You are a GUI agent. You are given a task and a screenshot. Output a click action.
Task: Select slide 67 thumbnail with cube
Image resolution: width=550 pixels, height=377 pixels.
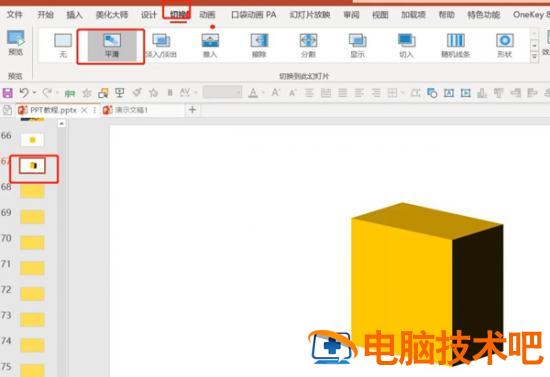click(33, 166)
